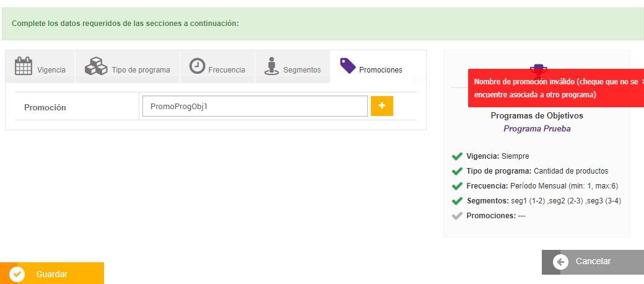Viewport: 644px width, 284px height.
Task: Click the calendar icon on Vigencia tab
Action: [x=24, y=66]
